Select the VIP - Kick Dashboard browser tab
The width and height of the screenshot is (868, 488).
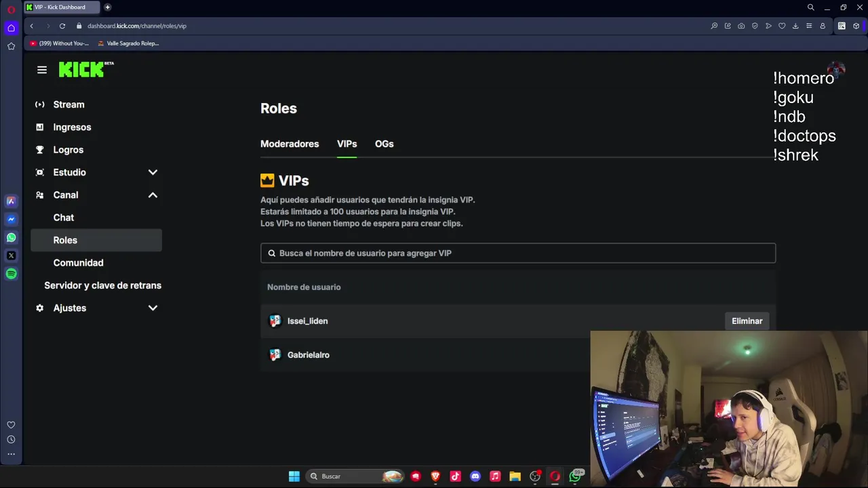click(x=61, y=7)
